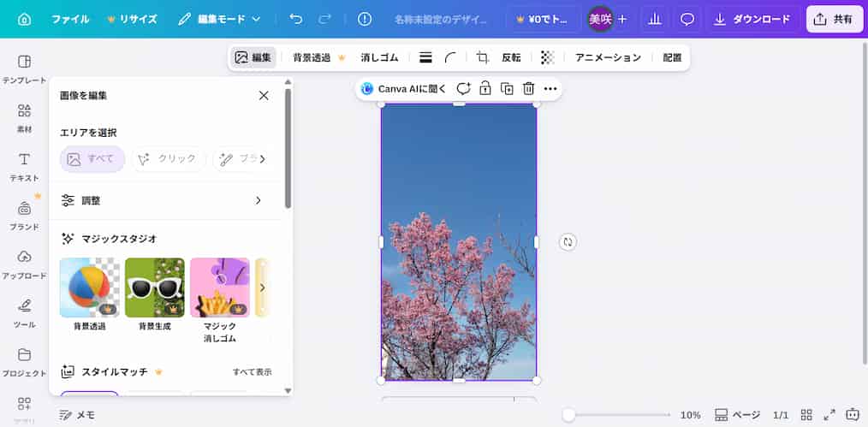Image resolution: width=868 pixels, height=427 pixels.
Task: Redo the last action
Action: pos(325,20)
